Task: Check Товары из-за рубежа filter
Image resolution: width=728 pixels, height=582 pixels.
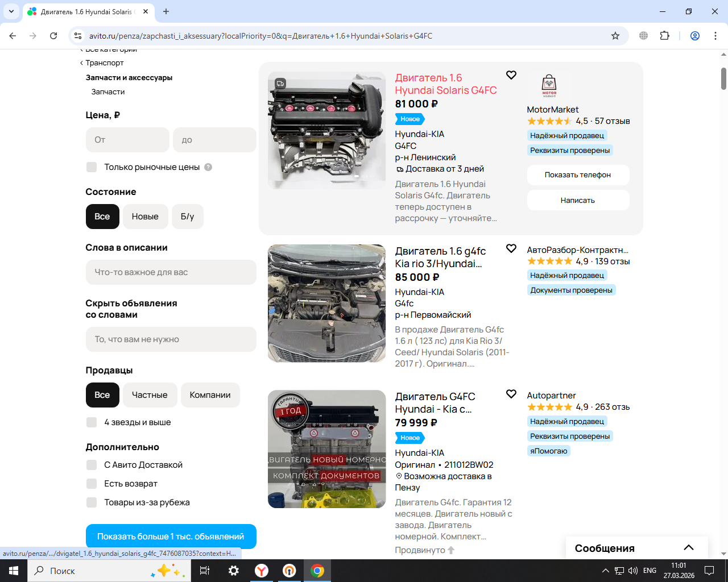Action: click(92, 502)
